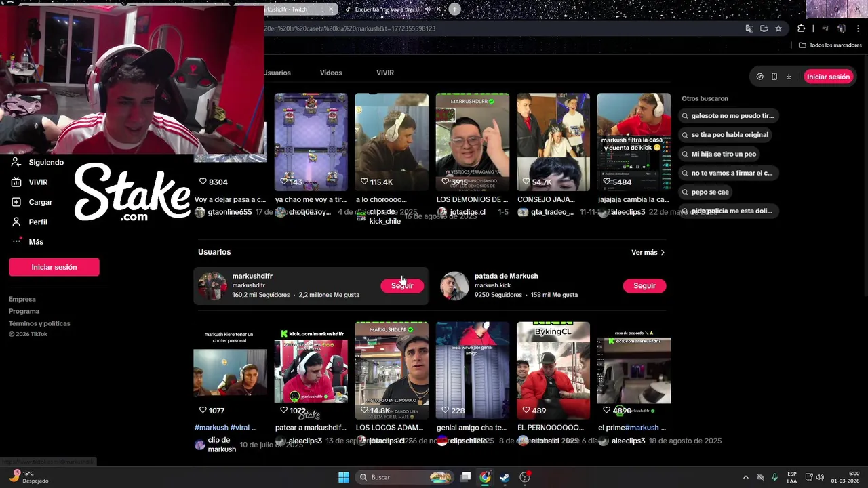Click the pink sidebar Iniciar sesión button
This screenshot has height=488, width=868.
point(54,267)
